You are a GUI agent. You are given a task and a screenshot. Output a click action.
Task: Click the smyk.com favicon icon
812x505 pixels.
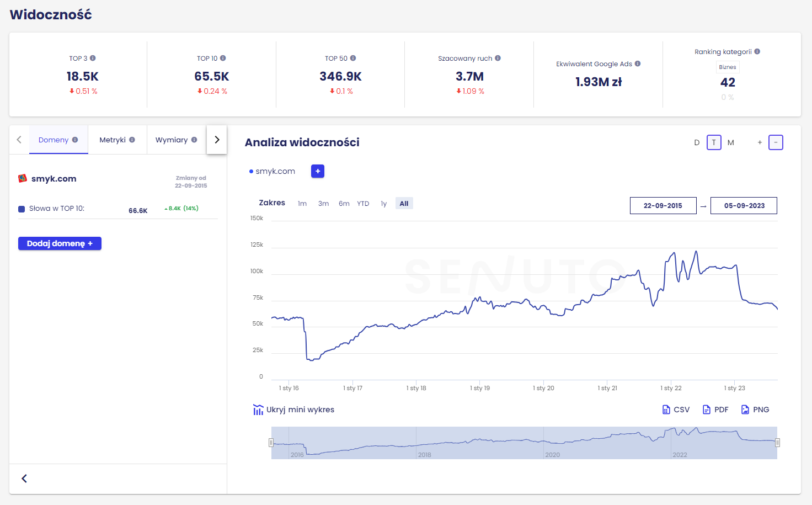point(23,178)
